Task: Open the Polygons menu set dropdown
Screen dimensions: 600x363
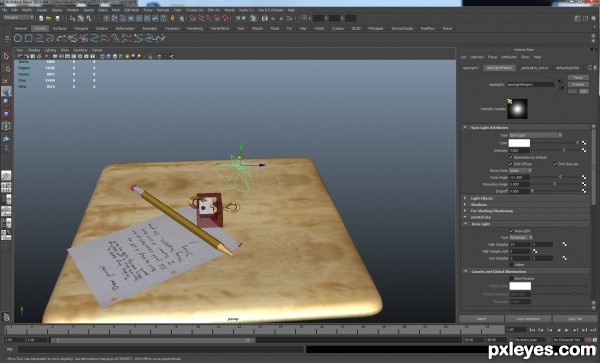Action: point(18,18)
